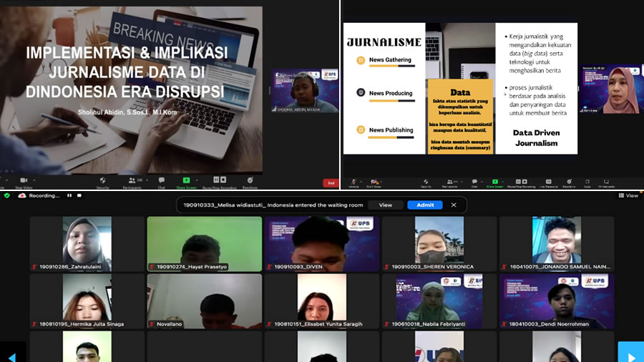Click View button in waiting room notification
This screenshot has height=362, width=644.
pos(385,205)
